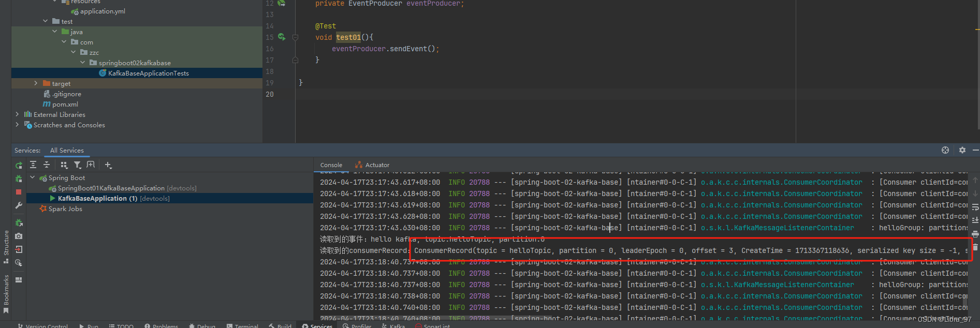Click the layout restore icon in Services sidebar
This screenshot has width=980, height=328.
(19, 280)
